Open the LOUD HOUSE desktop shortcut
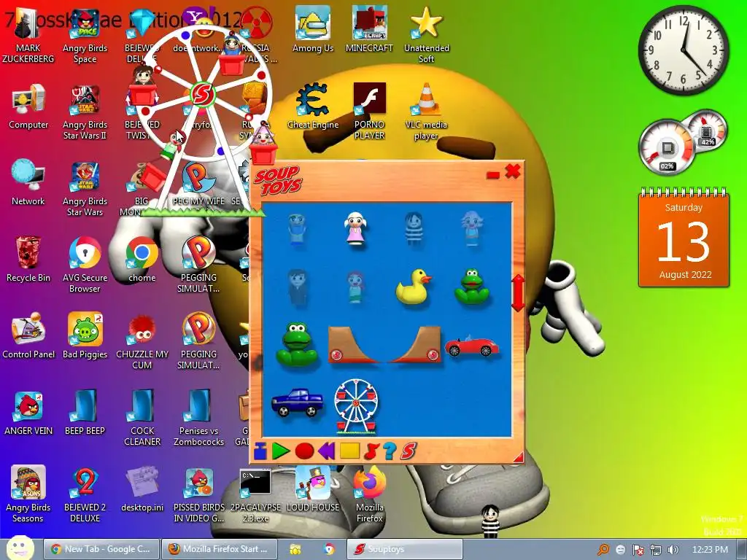747x560 pixels. tap(312, 489)
